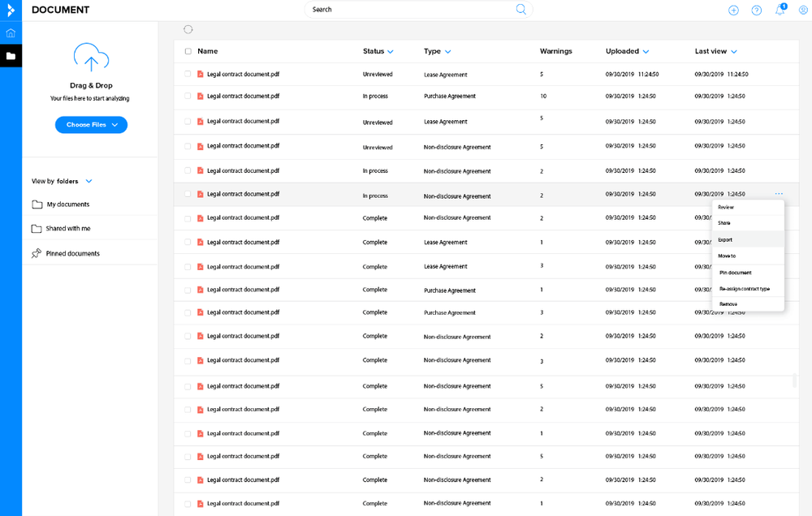Click the magnifier icon in the search bar
This screenshot has width=812, height=516.
coord(520,10)
